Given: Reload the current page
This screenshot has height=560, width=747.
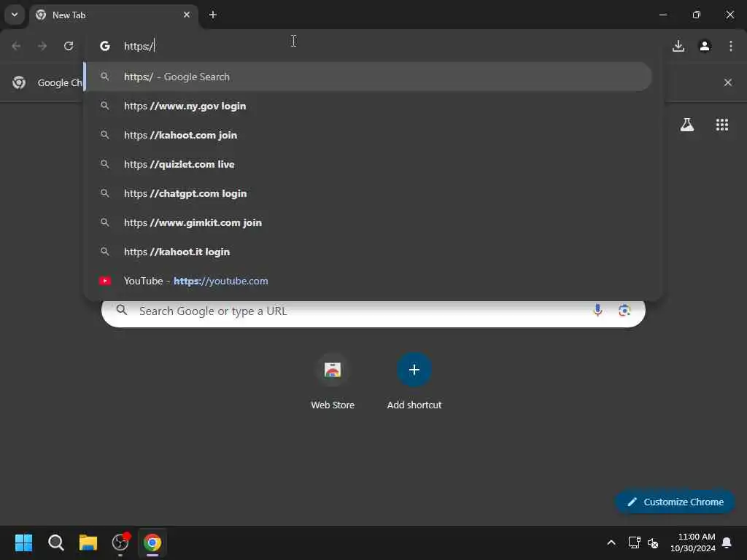Looking at the screenshot, I should point(69,46).
